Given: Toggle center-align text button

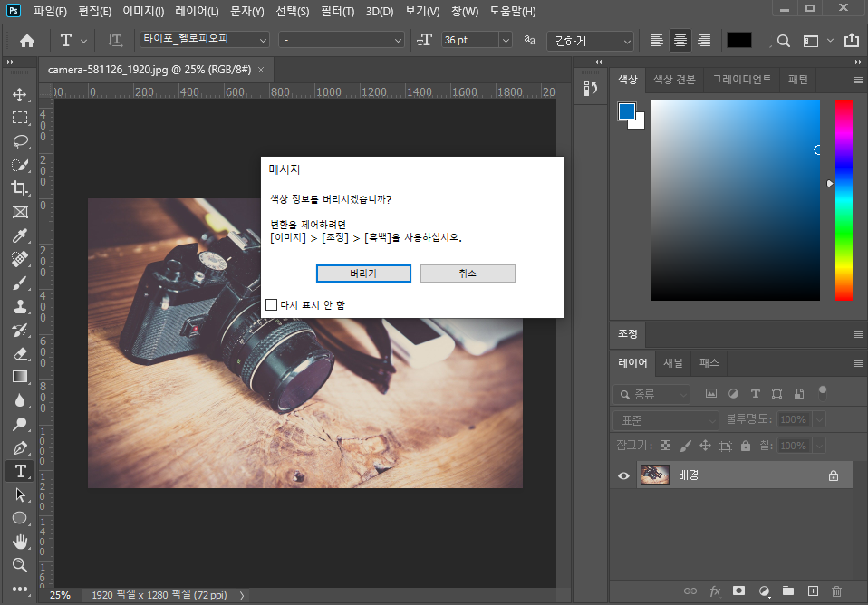Looking at the screenshot, I should (680, 41).
